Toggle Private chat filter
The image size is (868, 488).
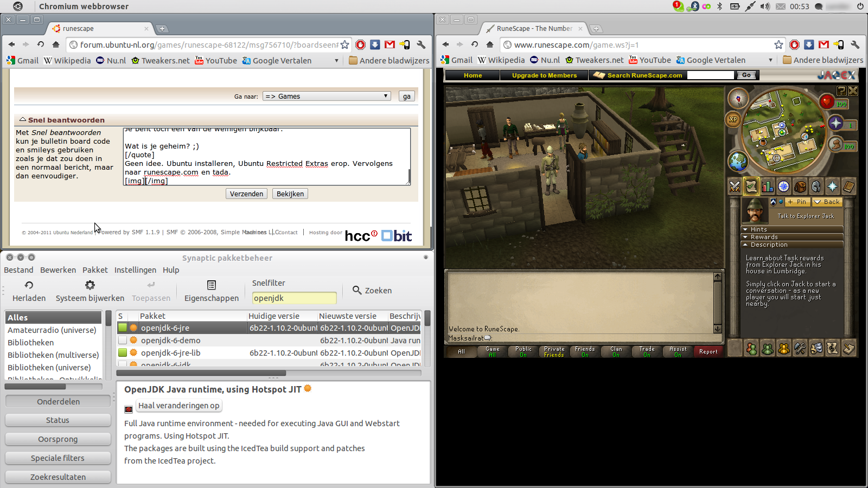click(554, 352)
